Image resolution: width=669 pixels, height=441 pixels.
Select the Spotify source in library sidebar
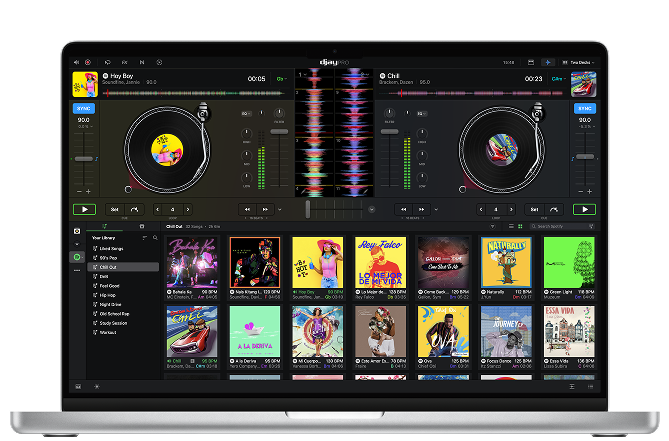click(x=77, y=257)
